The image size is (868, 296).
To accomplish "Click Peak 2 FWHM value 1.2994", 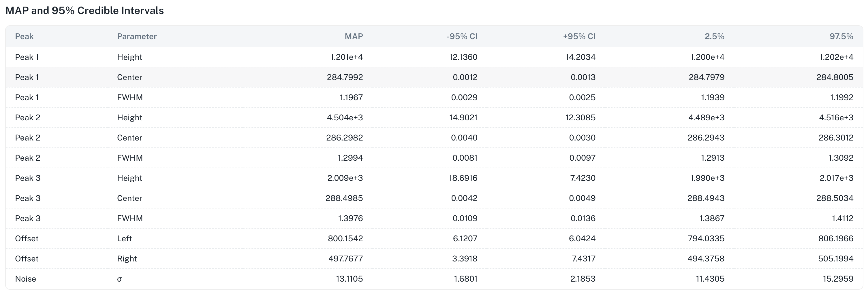I will [350, 158].
